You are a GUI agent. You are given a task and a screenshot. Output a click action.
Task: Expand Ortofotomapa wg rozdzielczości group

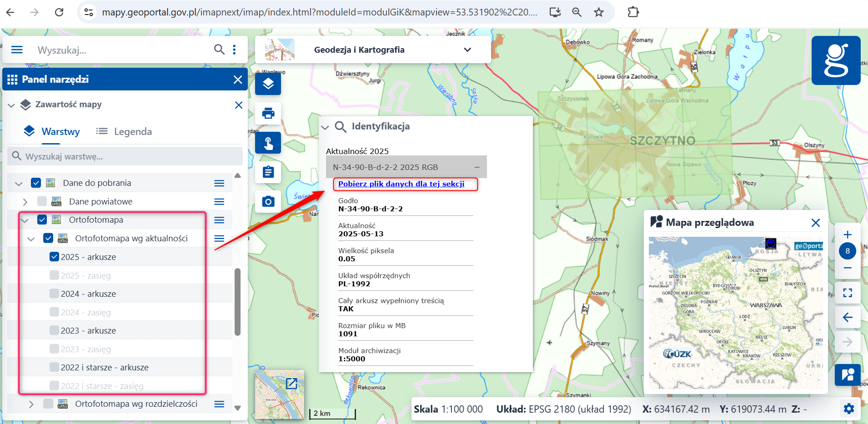[x=31, y=404]
